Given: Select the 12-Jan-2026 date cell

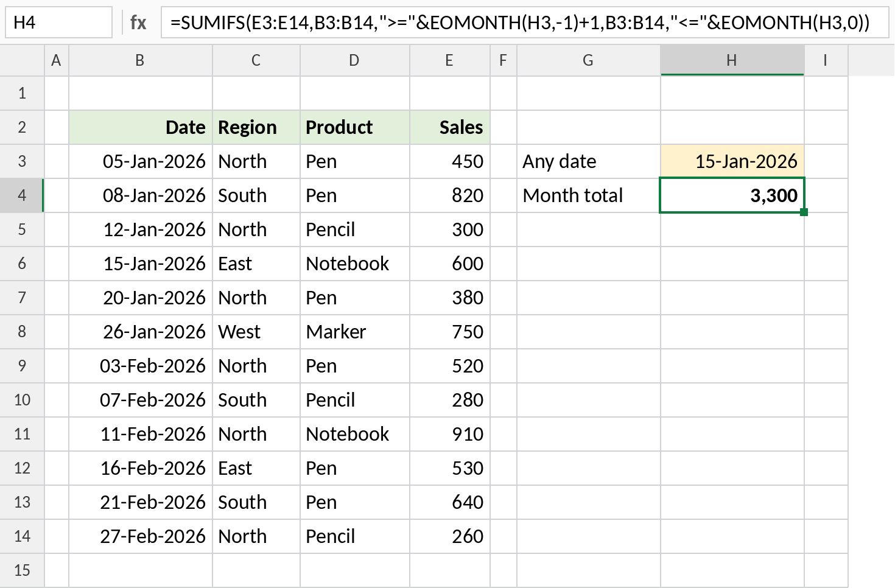Looking at the screenshot, I should (141, 229).
